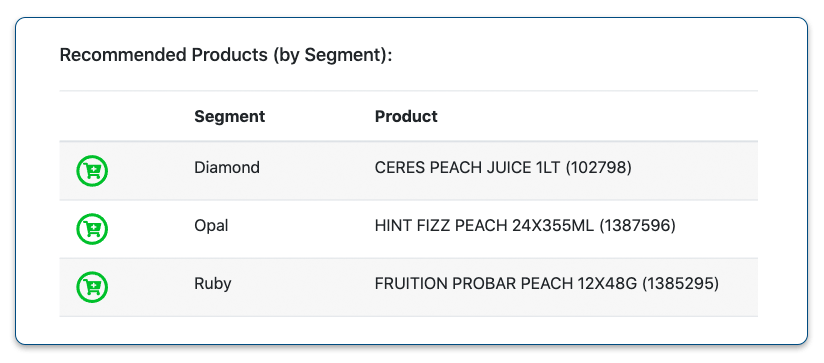Select the Diamond segment cell
The width and height of the screenshot is (824, 363).
pyautogui.click(x=227, y=168)
